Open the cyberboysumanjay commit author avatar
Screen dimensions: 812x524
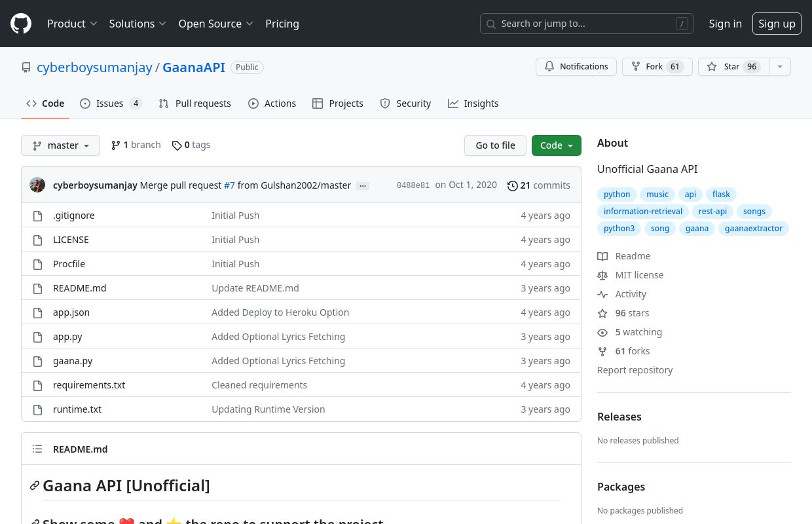pyautogui.click(x=37, y=185)
